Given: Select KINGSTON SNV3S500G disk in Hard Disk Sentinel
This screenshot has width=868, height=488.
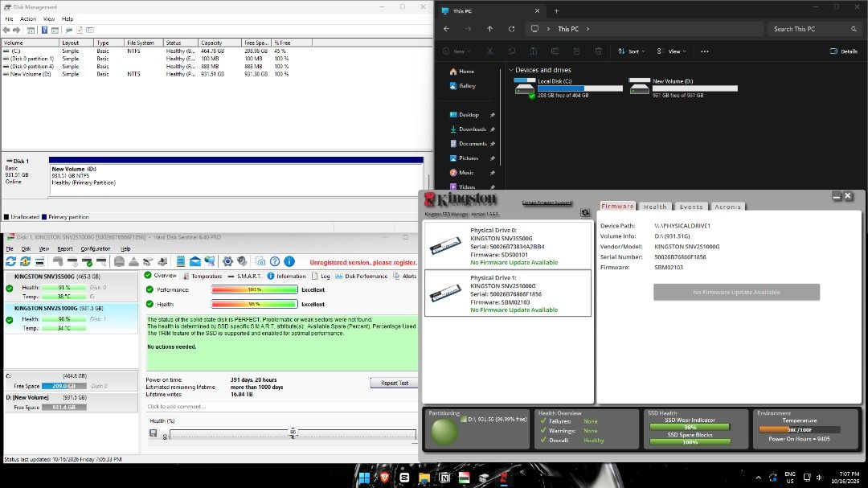Looking at the screenshot, I should tap(71, 286).
